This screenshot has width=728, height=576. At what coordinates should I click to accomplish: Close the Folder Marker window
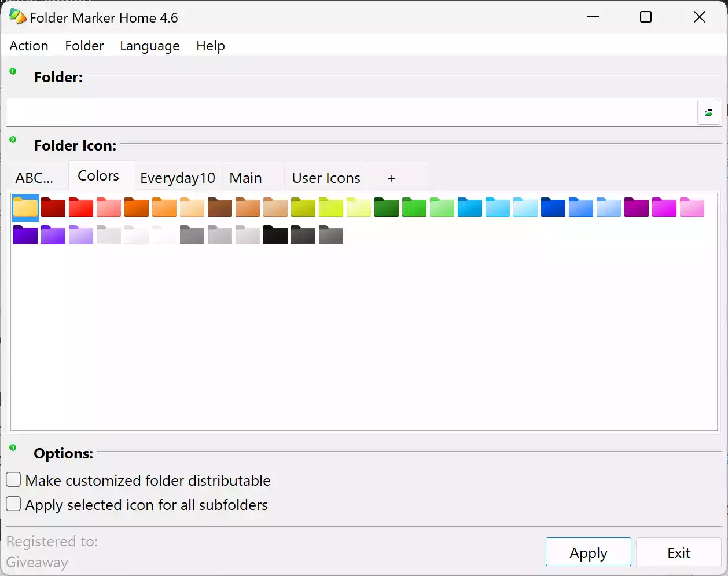point(700,17)
